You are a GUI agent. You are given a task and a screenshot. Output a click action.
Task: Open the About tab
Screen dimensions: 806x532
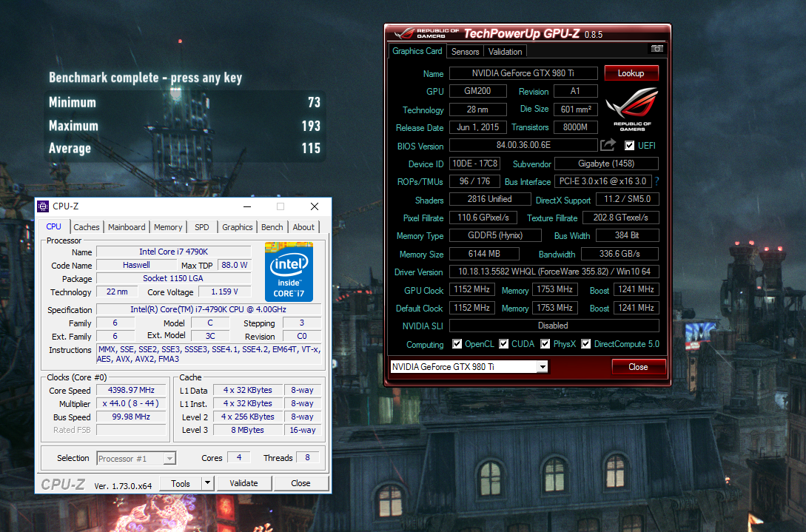(303, 227)
